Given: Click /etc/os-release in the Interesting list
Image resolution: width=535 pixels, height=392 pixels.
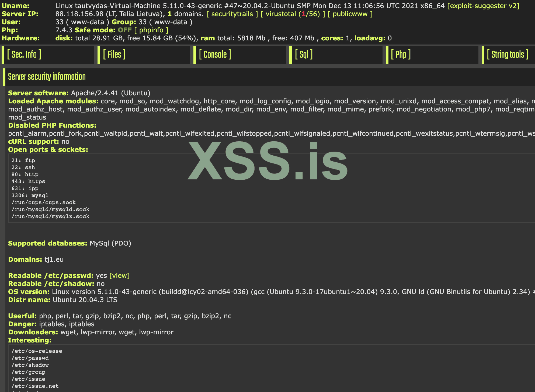Looking at the screenshot, I should pos(37,351).
